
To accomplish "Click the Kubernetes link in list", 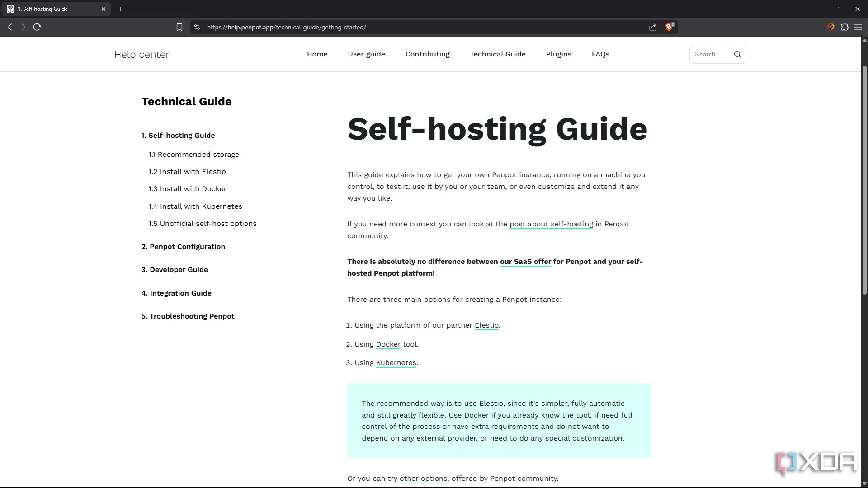I will 396,363.
